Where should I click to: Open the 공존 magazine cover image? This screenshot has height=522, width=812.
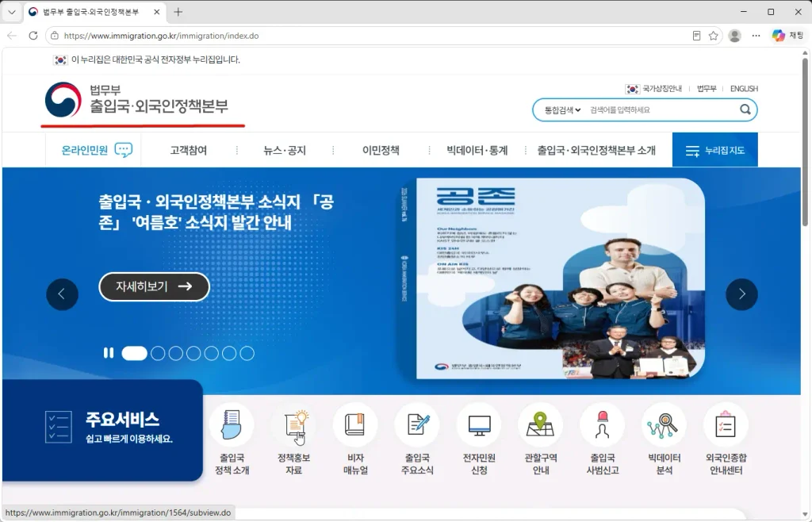pyautogui.click(x=561, y=278)
